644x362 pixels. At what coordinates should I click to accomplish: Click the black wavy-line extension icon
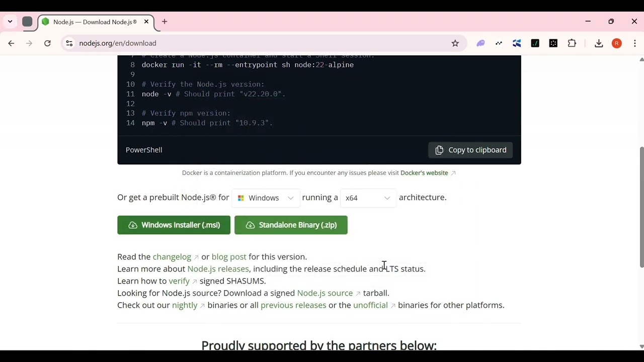point(499,43)
